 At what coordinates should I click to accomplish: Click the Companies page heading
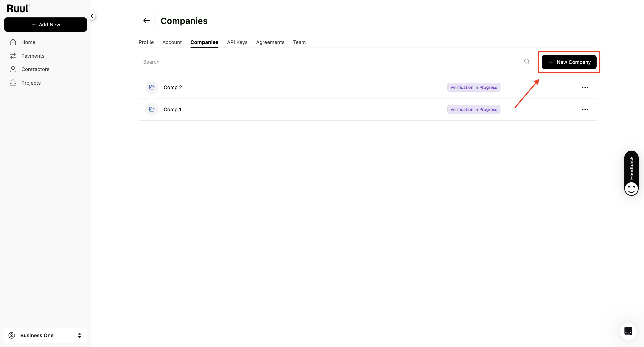[184, 21]
